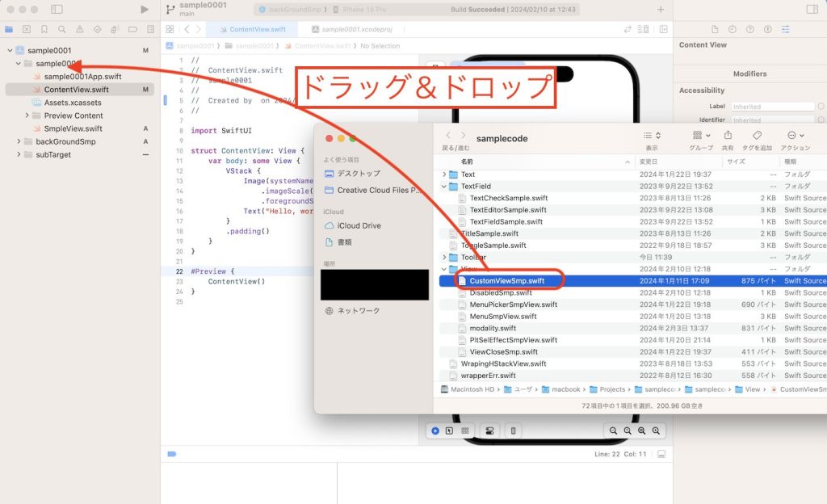Viewport: 827px width, 504px height.
Task: Select SmpleView.swift in project navigator
Action: point(73,128)
